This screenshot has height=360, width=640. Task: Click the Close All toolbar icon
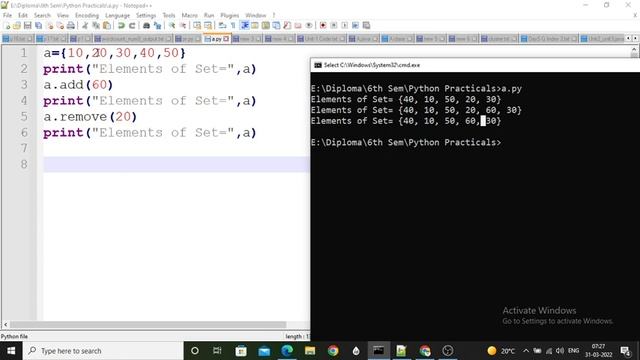point(60,25)
